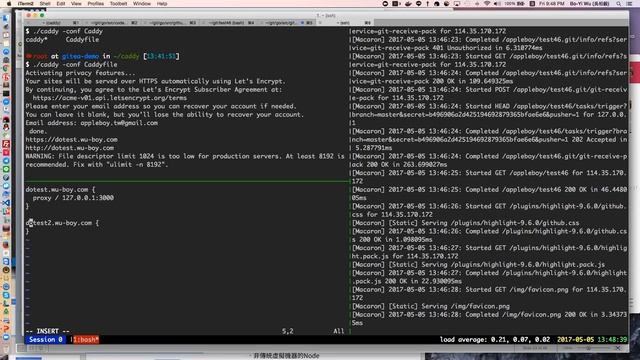Open the Toolbelt menu
Screen dimensions: 640x360
[118, 4]
